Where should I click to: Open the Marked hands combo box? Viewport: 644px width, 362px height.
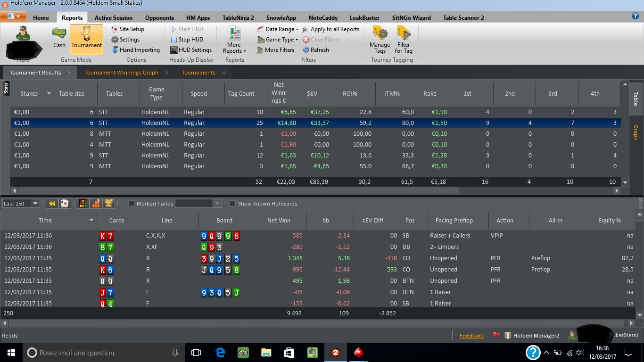pyautogui.click(x=198, y=204)
